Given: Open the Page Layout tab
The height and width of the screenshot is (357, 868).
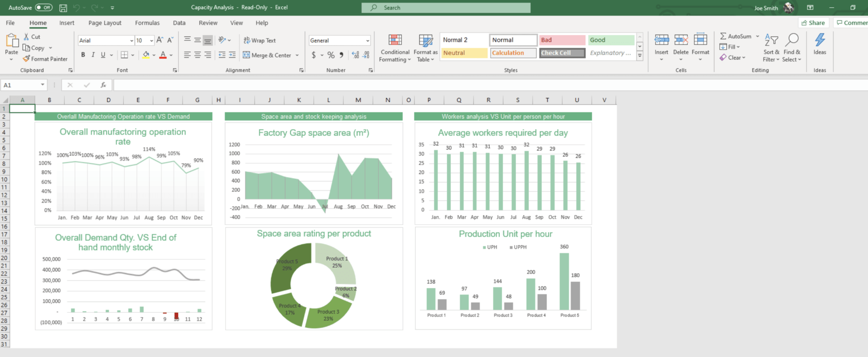Looking at the screenshot, I should pos(105,23).
